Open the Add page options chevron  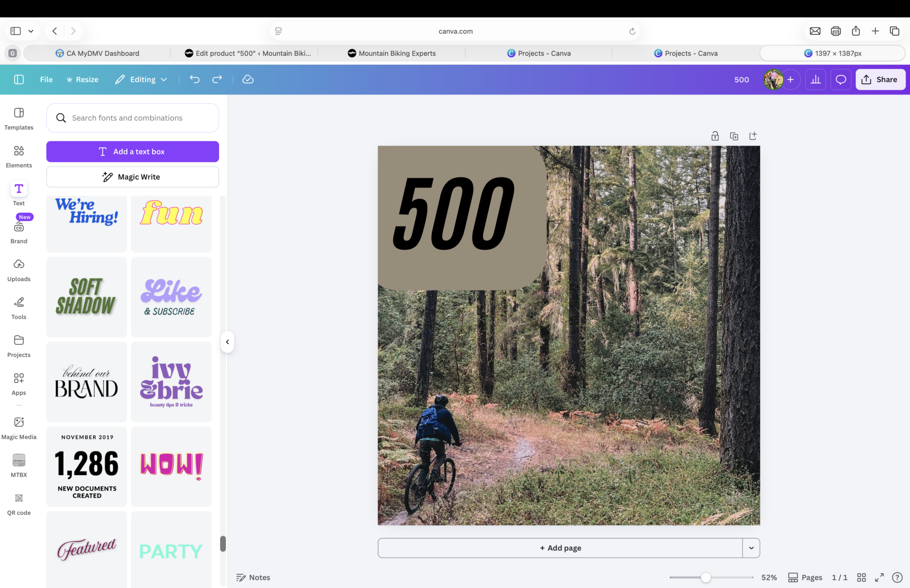[x=751, y=548]
